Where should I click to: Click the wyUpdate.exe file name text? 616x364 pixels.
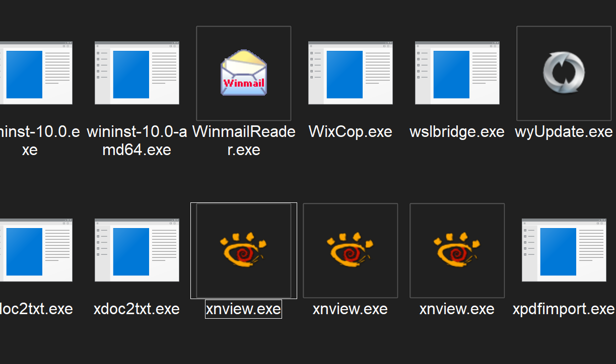[x=564, y=132]
